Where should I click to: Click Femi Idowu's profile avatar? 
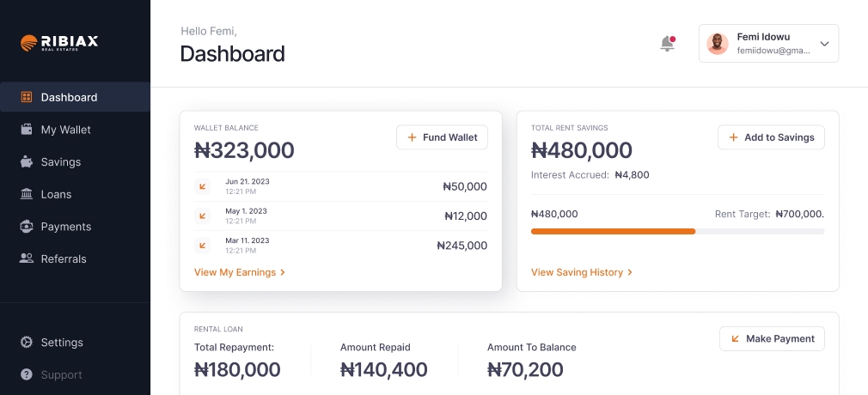(718, 44)
